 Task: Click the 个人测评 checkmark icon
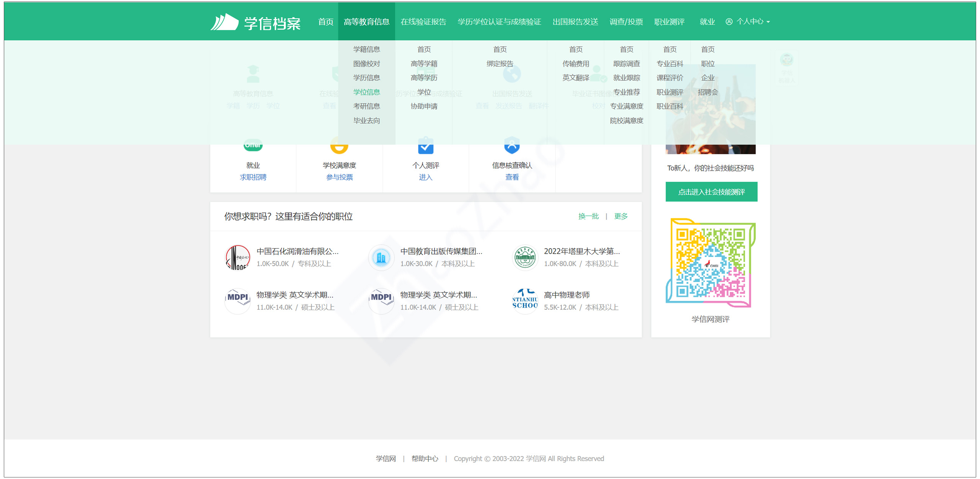426,146
